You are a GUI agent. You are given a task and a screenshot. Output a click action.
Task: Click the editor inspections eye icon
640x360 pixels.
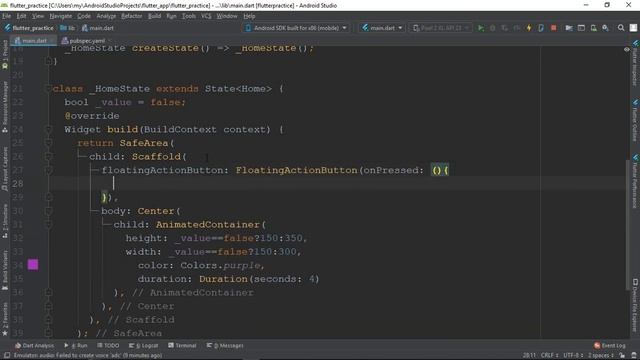coord(627,49)
